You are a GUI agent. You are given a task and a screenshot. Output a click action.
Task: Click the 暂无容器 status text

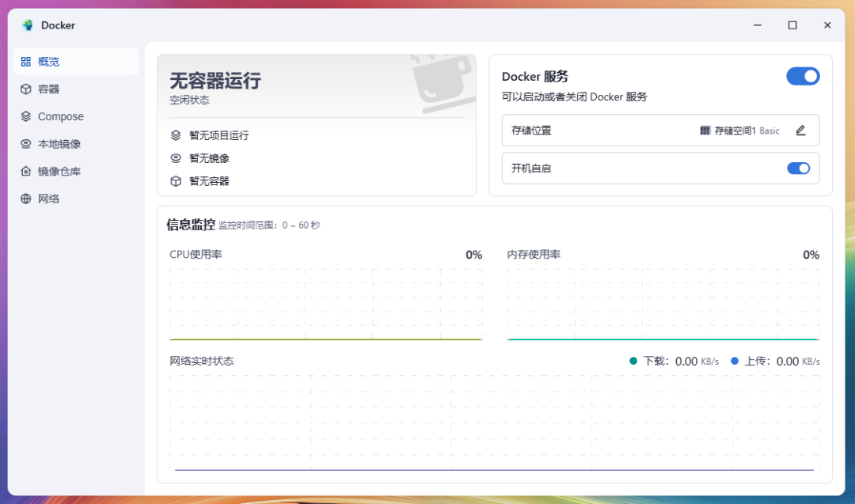pos(209,181)
